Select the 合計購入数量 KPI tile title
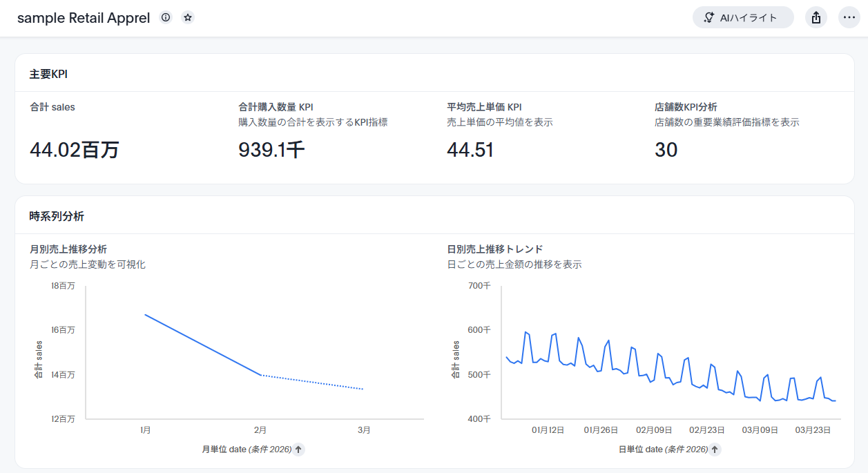 (276, 107)
